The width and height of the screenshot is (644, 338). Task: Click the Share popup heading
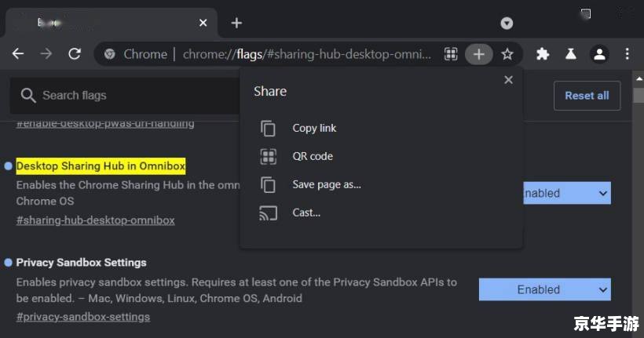click(x=270, y=91)
